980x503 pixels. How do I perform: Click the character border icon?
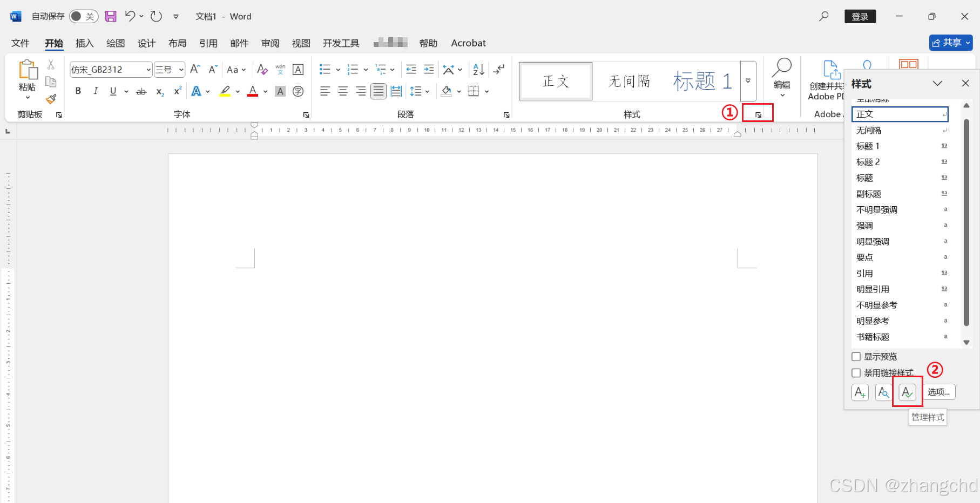tap(298, 69)
